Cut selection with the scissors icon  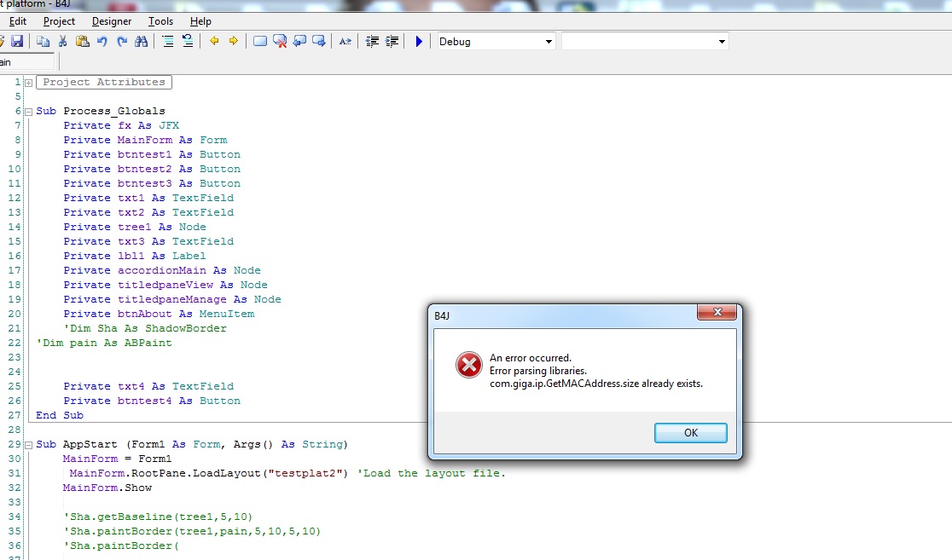(x=62, y=41)
